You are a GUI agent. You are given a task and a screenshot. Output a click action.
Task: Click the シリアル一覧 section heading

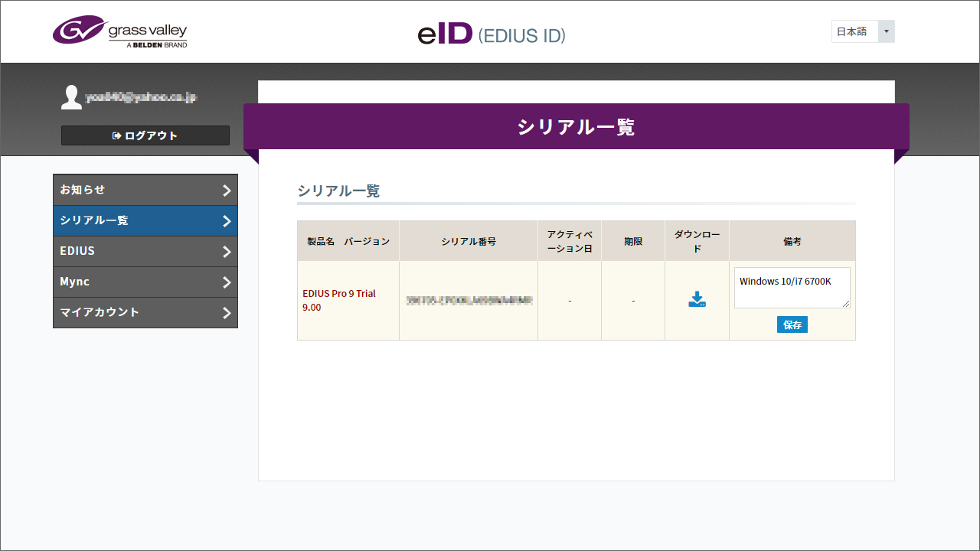[x=338, y=191]
